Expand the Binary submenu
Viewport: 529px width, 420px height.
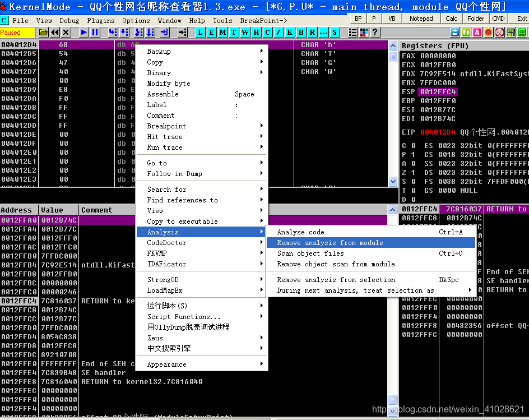click(x=201, y=72)
